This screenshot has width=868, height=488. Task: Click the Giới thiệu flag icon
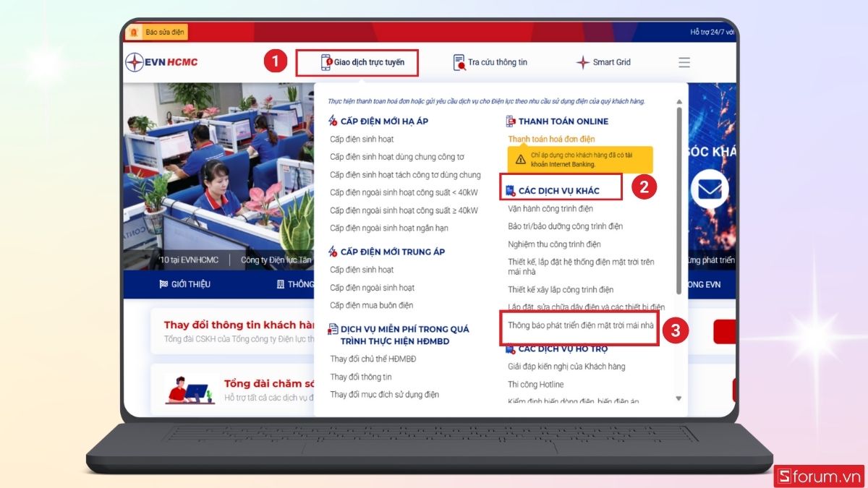tap(163, 284)
